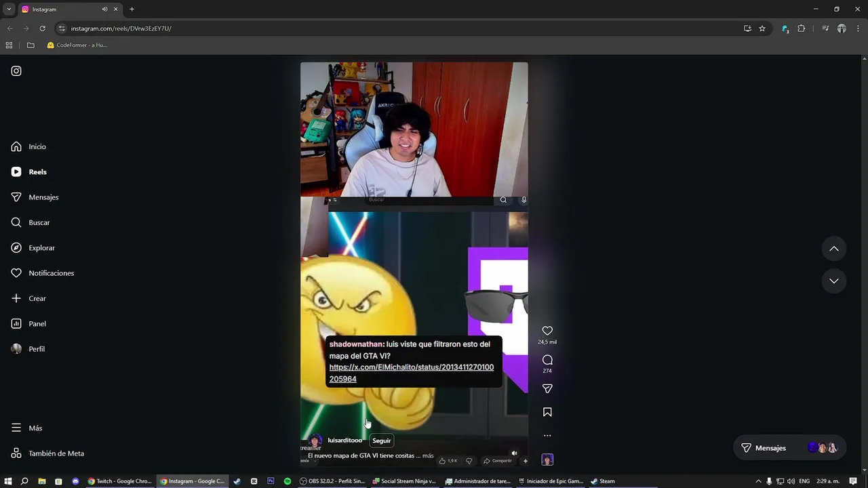868x488 pixels.
Task: Open the Chrome extensions puzzle icon
Action: [x=801, y=28]
